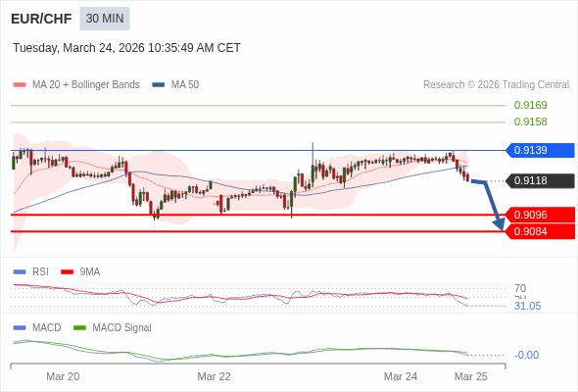Screen dimensions: 578x392
Task: Click the MA 20 + Bollinger Bands pink swatch
Action: [20, 85]
